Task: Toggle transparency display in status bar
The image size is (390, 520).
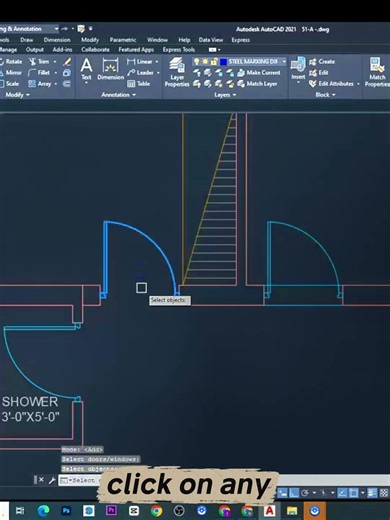Action: [x=384, y=493]
